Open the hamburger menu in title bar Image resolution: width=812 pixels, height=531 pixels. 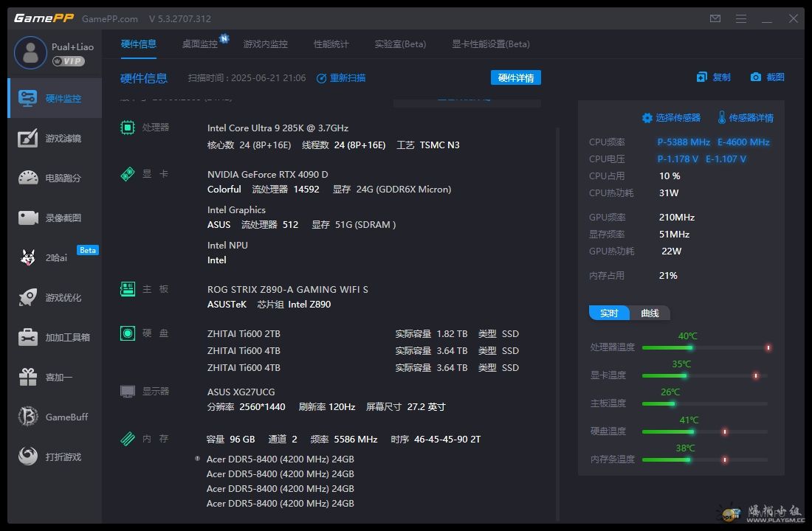point(741,18)
